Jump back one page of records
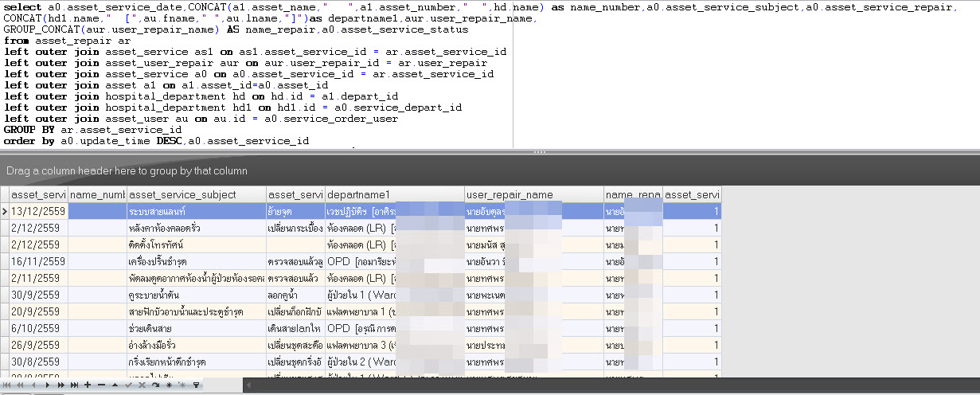The image size is (980, 395). pos(20,385)
